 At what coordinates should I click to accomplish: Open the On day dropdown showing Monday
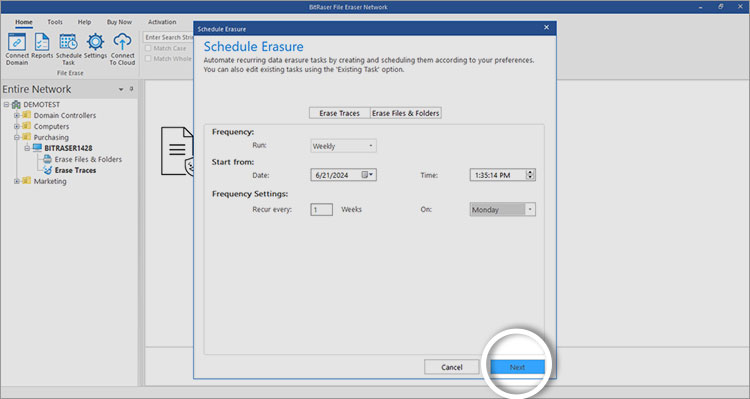click(x=502, y=210)
